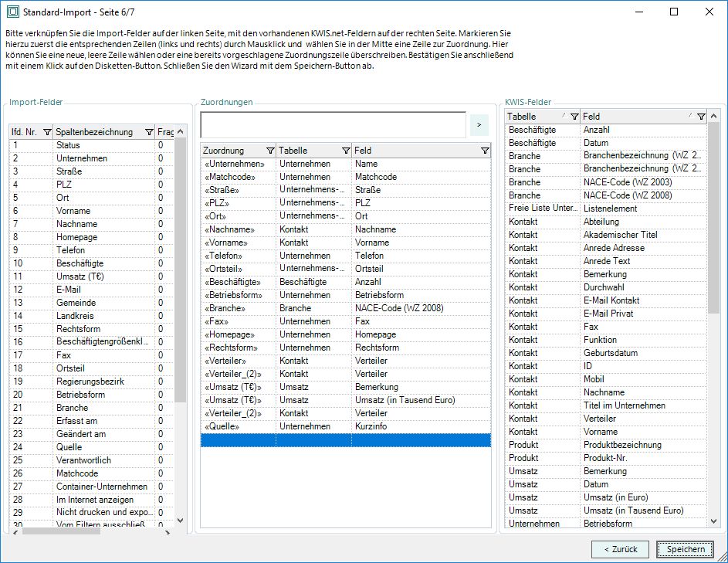Filter the KWIS-Felder Tabelle column

pyautogui.click(x=574, y=117)
